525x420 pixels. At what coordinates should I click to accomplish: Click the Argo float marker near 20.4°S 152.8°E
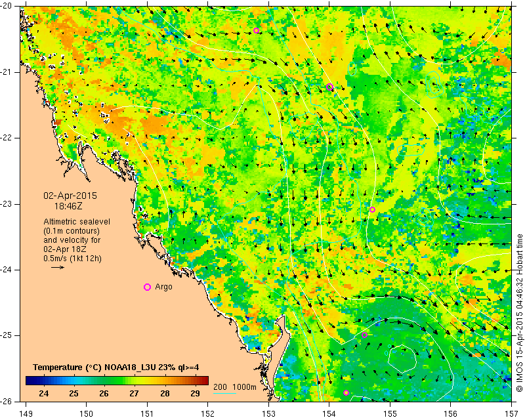coord(256,30)
